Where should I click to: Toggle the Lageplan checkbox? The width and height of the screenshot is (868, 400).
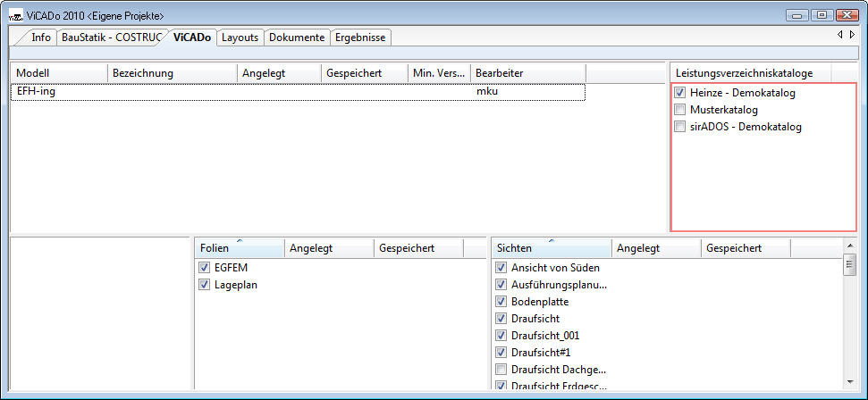coord(205,285)
